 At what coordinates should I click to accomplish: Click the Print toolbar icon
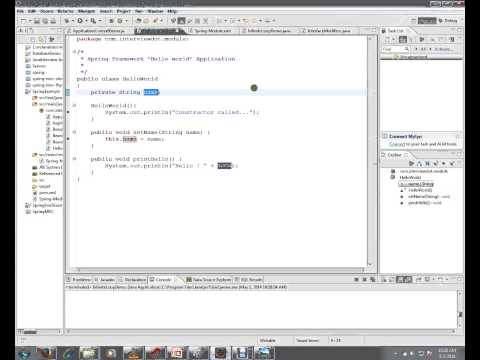(x=53, y=21)
